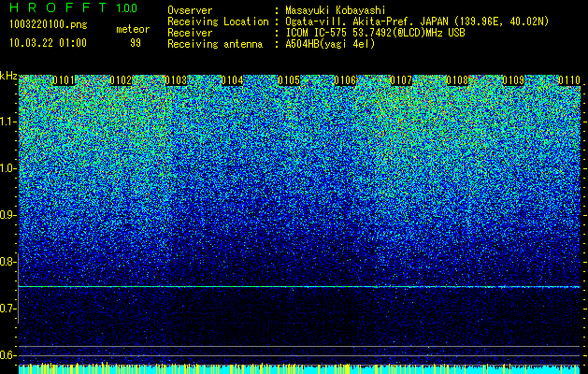Viewport: 588px width, 374px height.
Task: Click the Receiver label
Action: [190, 33]
